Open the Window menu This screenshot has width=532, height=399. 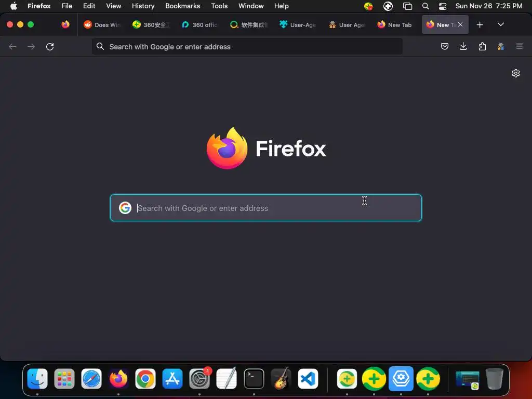tap(251, 6)
